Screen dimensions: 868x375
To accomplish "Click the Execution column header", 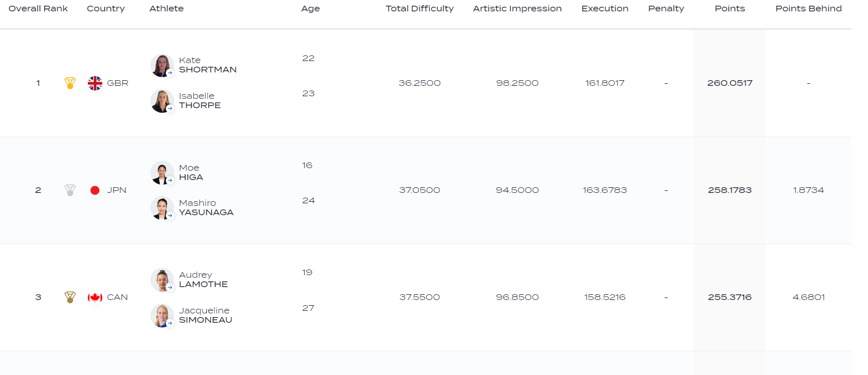I will coord(605,9).
